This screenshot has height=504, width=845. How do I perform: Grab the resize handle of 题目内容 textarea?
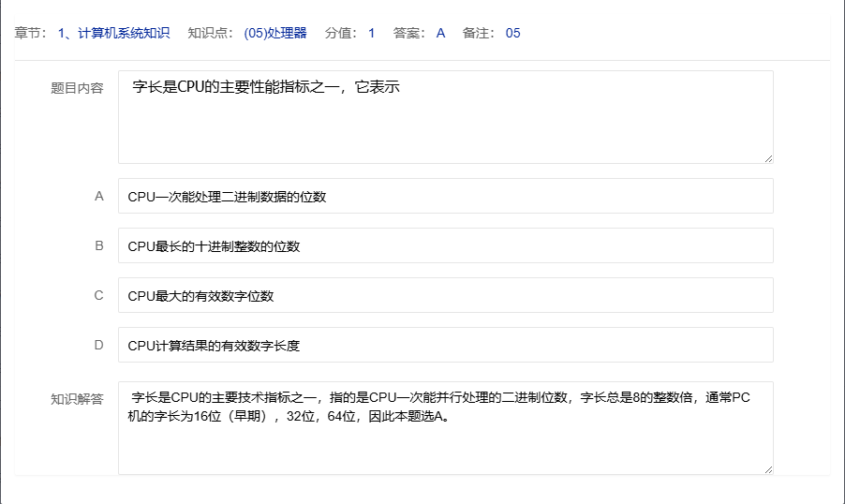coord(768,158)
